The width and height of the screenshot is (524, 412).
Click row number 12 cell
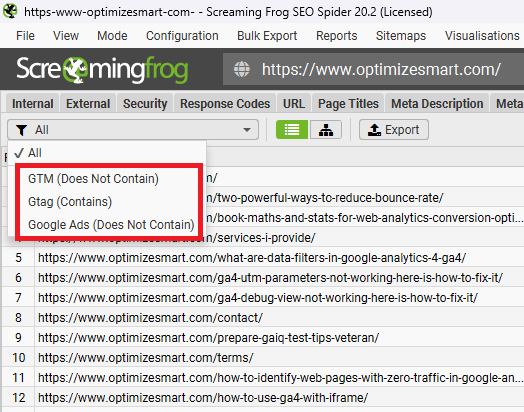tap(18, 398)
